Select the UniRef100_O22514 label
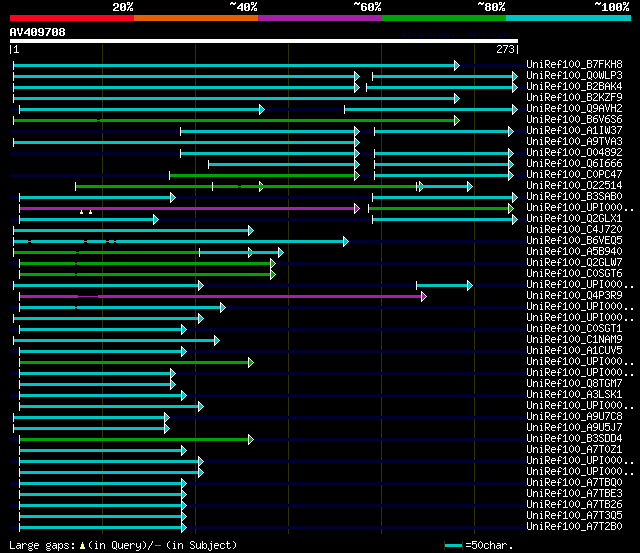The width and height of the screenshot is (640, 553). click(574, 186)
